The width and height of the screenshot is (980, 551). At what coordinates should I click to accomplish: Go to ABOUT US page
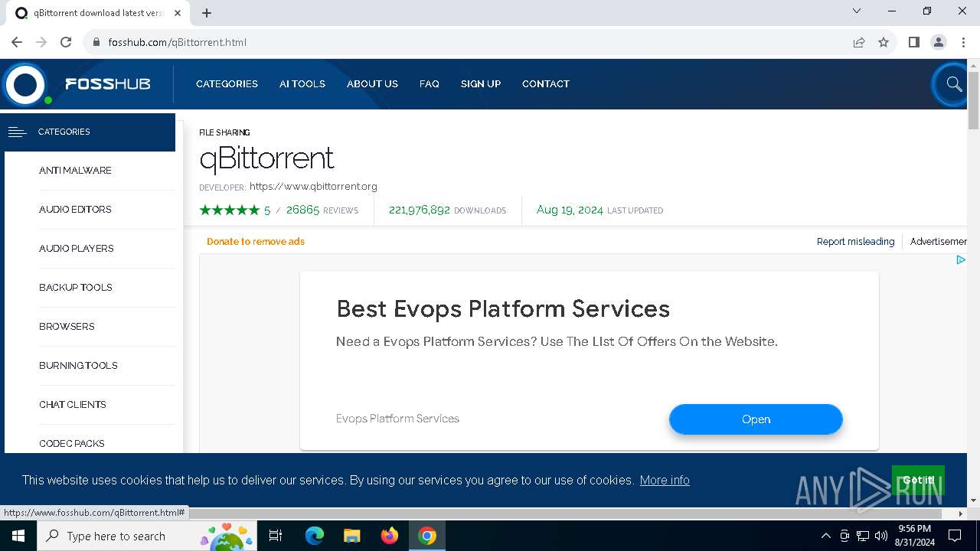[x=372, y=84]
